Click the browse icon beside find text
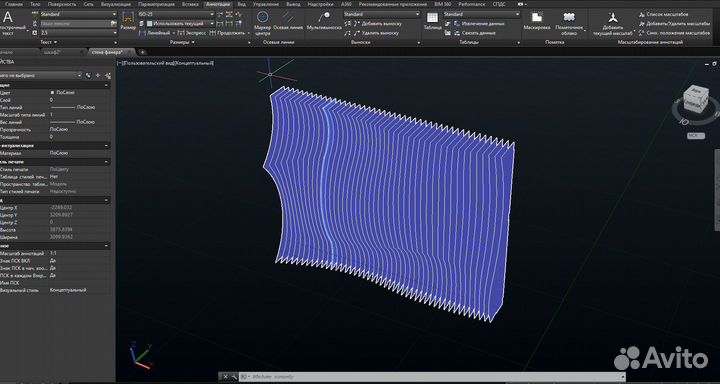Image resolution: width=720 pixels, height=384 pixels. 114,23
